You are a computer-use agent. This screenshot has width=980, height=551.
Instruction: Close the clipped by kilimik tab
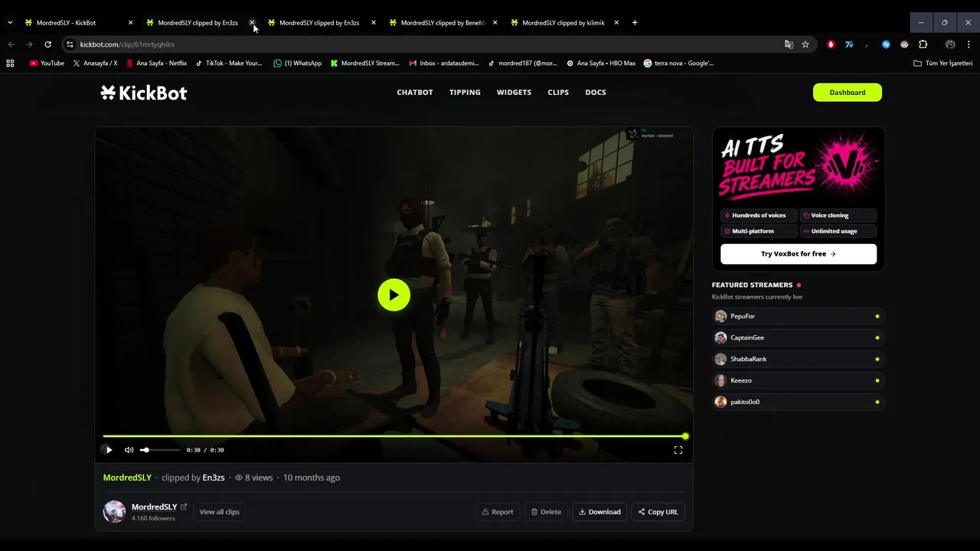[x=616, y=23]
